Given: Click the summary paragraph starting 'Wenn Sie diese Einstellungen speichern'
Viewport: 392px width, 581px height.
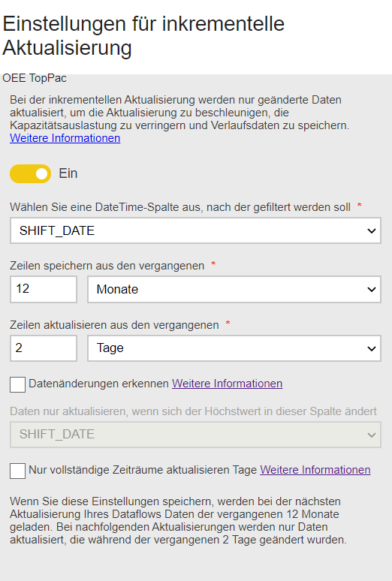Looking at the screenshot, I should [179, 521].
